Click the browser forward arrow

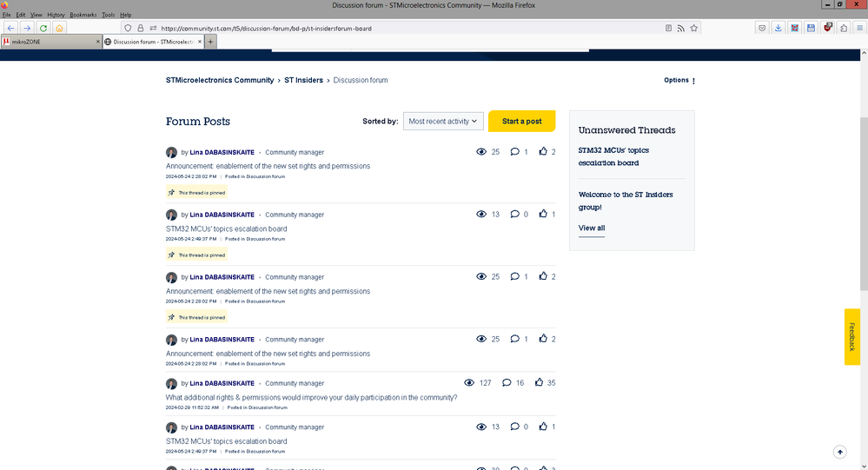(27, 28)
